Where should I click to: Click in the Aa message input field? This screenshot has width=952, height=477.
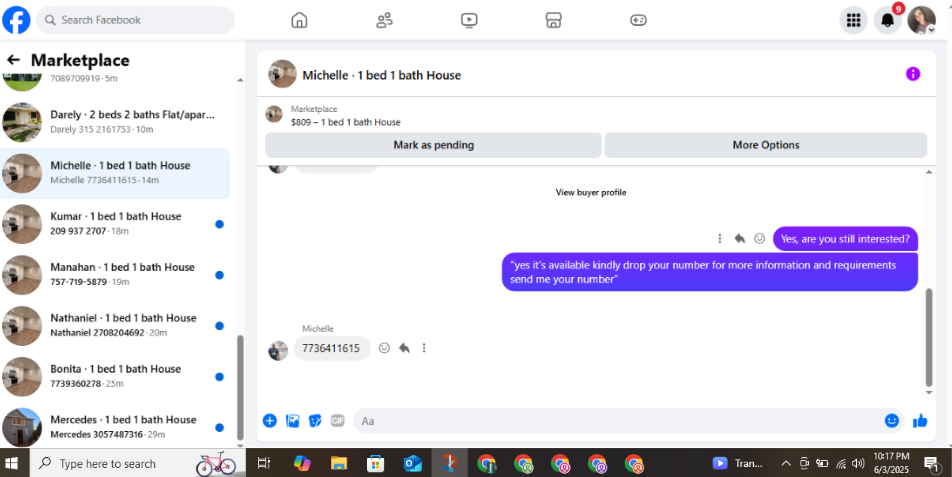click(x=616, y=421)
